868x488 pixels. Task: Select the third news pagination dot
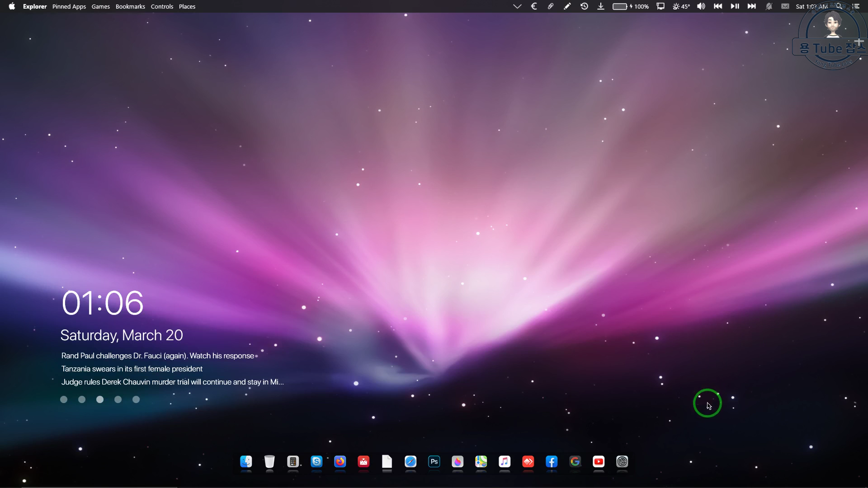[x=100, y=399]
